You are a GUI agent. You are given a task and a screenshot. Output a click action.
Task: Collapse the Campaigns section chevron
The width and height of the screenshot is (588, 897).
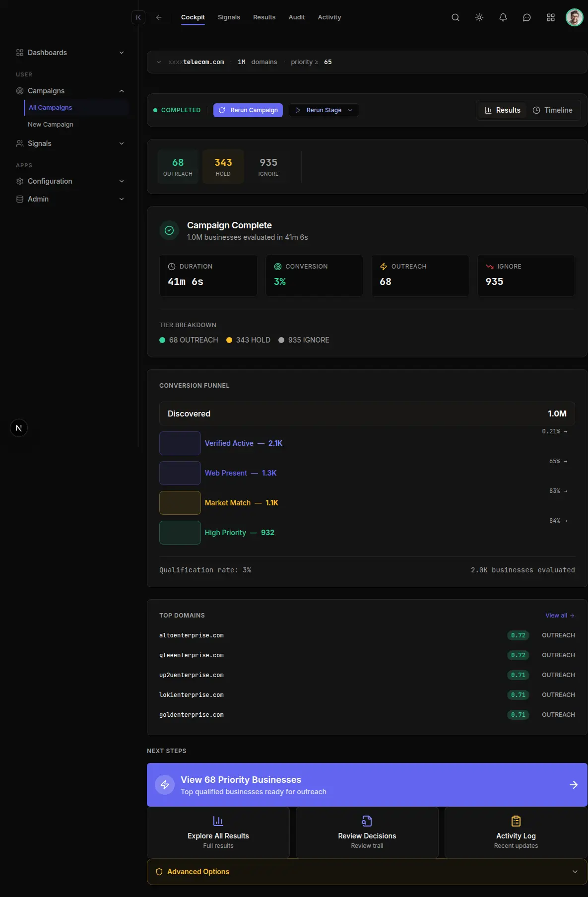coord(122,91)
